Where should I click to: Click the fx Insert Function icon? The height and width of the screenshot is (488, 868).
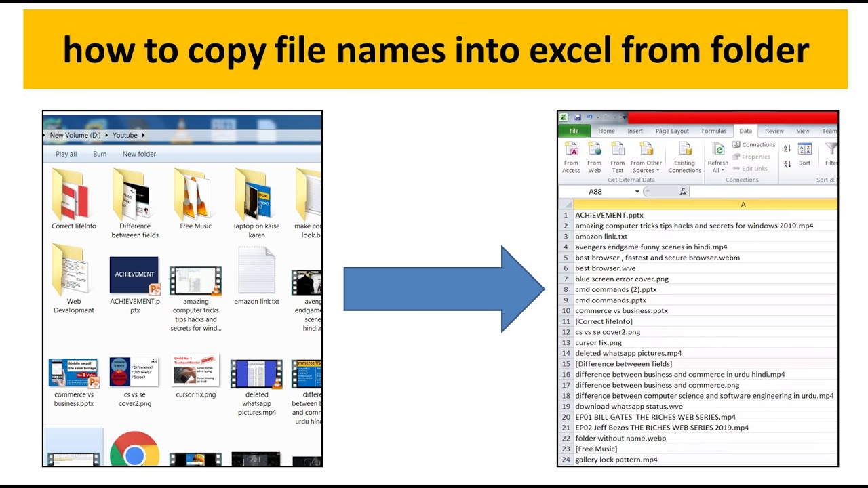[683, 192]
